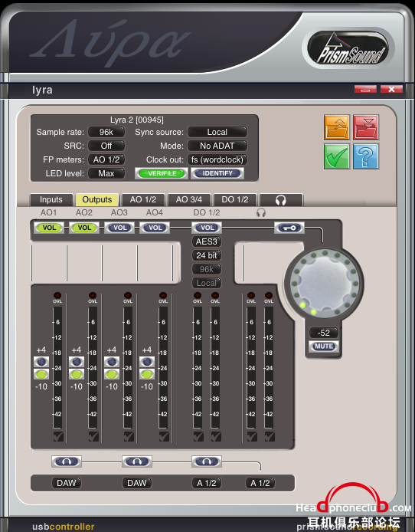The image size is (415, 532).
Task: Switch to the Inputs tab
Action: coord(51,200)
